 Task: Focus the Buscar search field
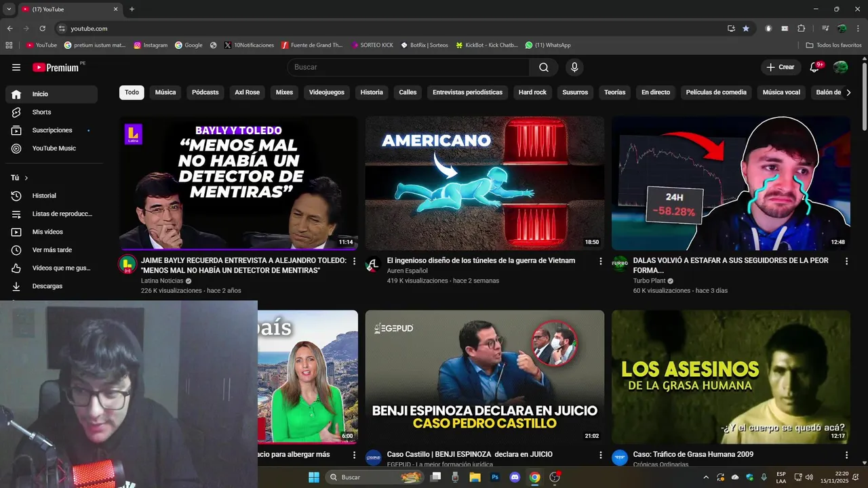tap(408, 67)
